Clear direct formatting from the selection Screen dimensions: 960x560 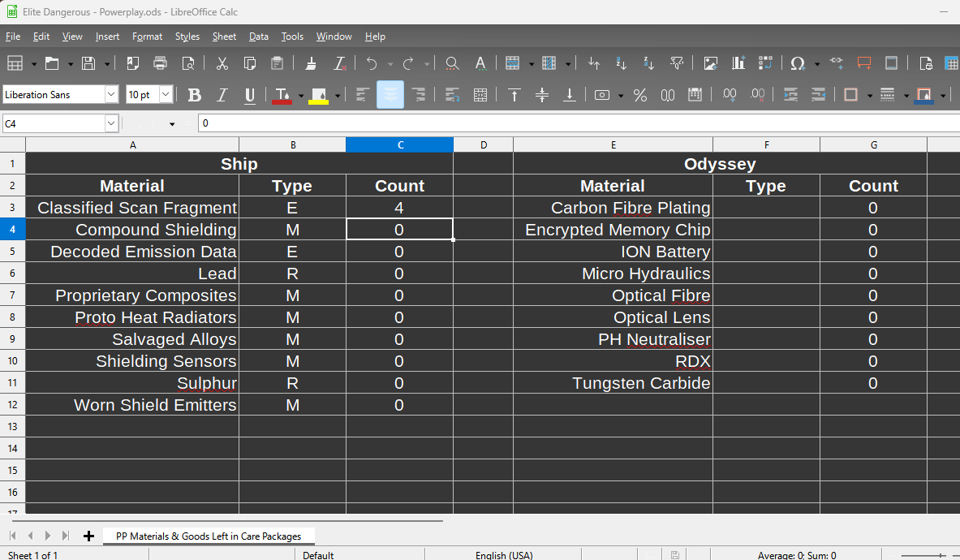point(339,63)
